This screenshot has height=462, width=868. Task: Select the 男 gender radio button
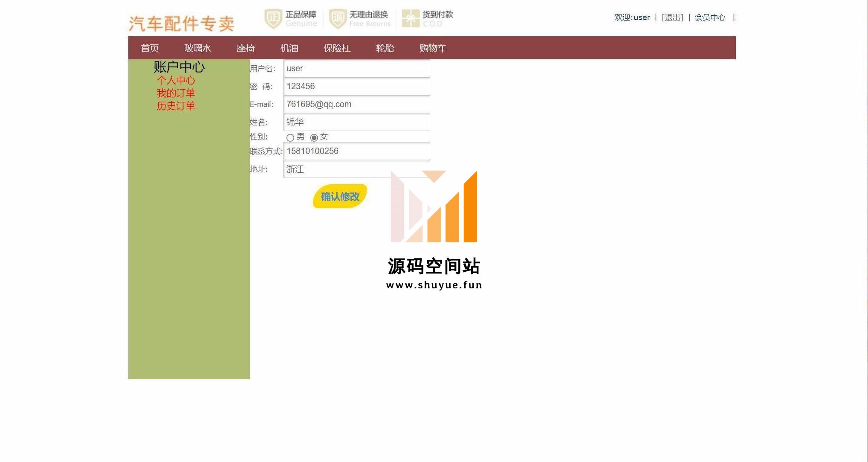[x=290, y=137]
